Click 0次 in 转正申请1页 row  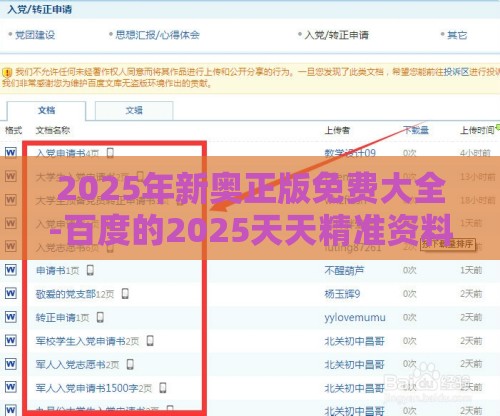(x=410, y=317)
